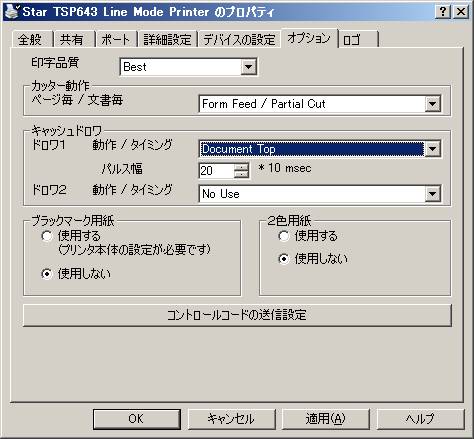Open the ロゴ tab
Screen dimensions: 474x439
click(358, 40)
